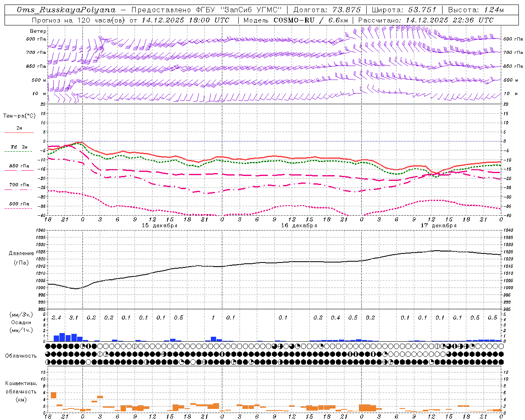
Task: Click the 500 гПа temperature legend entry
Action: coord(19,204)
